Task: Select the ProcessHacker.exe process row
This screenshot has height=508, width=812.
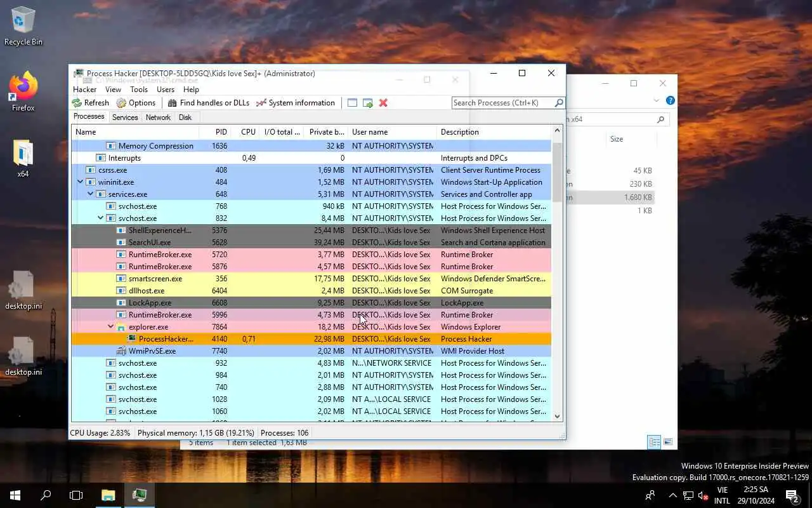Action: (311, 339)
